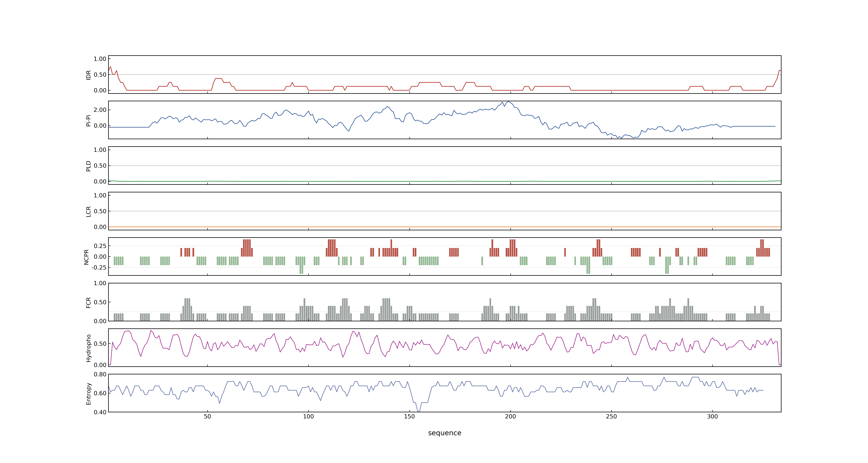The width and height of the screenshot is (868, 463).
Task: Click the Entropy axis label
Action: [x=88, y=394]
